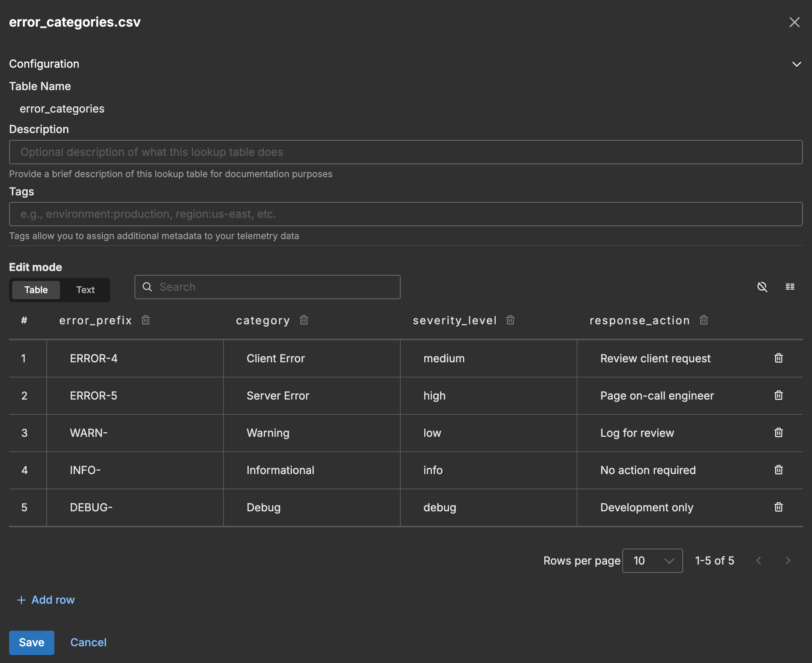Image resolution: width=812 pixels, height=663 pixels.
Task: Delete the severity_level column via its trash icon
Action: 510,320
